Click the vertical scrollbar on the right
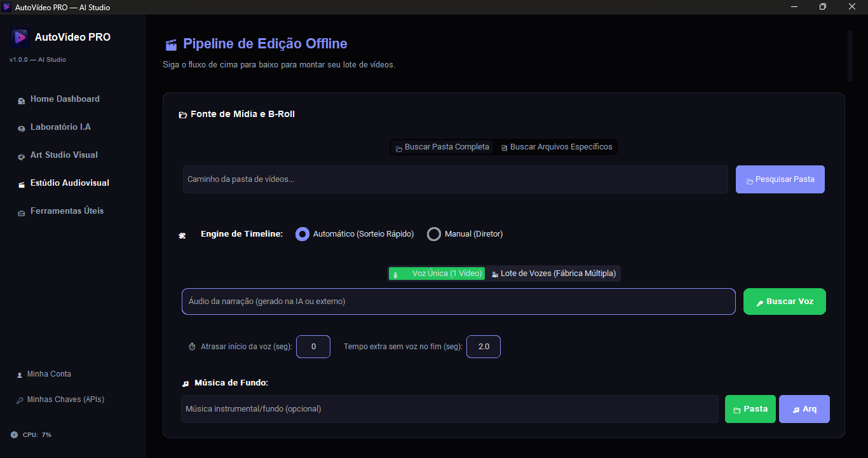The width and height of the screenshot is (868, 458). pyautogui.click(x=850, y=55)
